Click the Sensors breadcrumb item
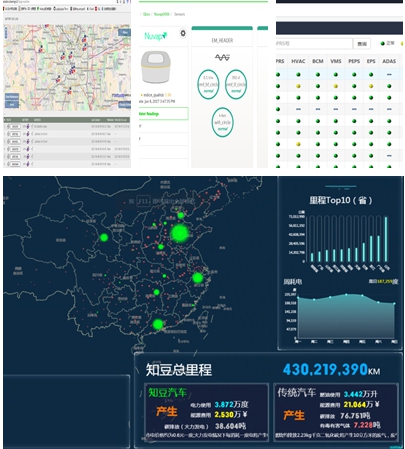 tap(179, 14)
